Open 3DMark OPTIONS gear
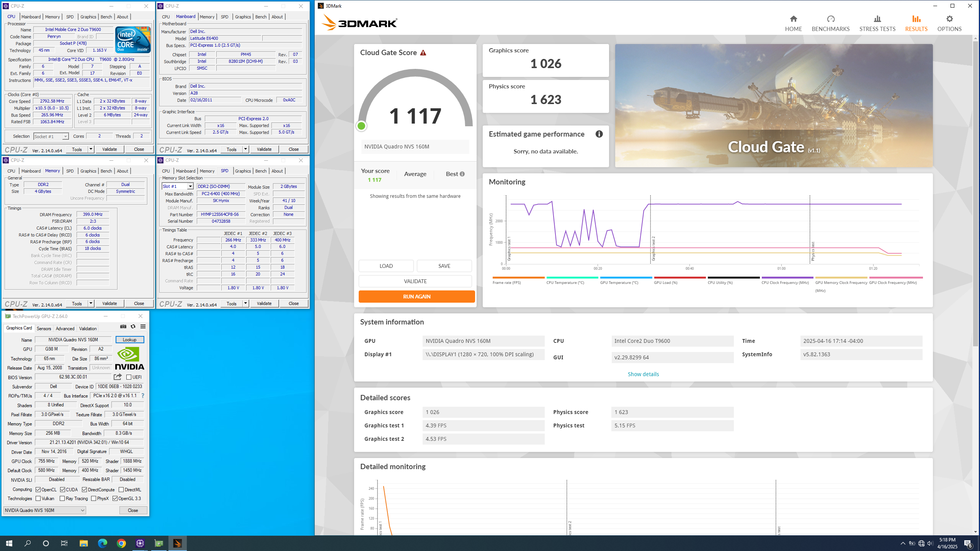This screenshot has height=551, width=980. [949, 23]
